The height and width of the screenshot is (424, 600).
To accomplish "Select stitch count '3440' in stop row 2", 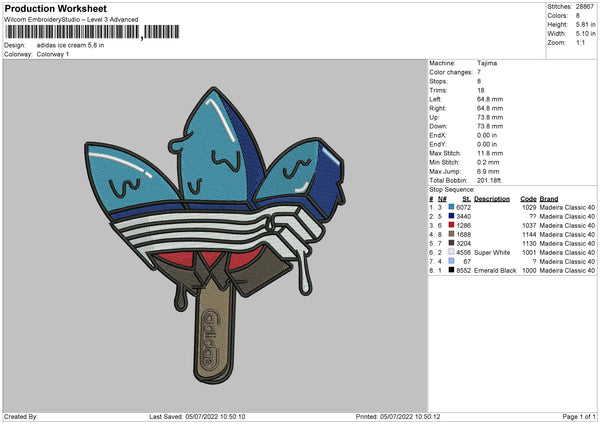I will [463, 217].
